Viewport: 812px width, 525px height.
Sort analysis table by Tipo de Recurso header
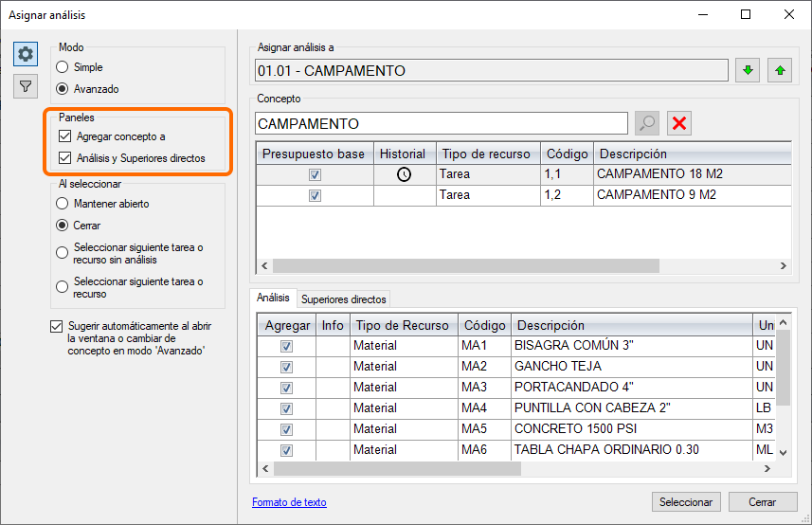pyautogui.click(x=404, y=325)
